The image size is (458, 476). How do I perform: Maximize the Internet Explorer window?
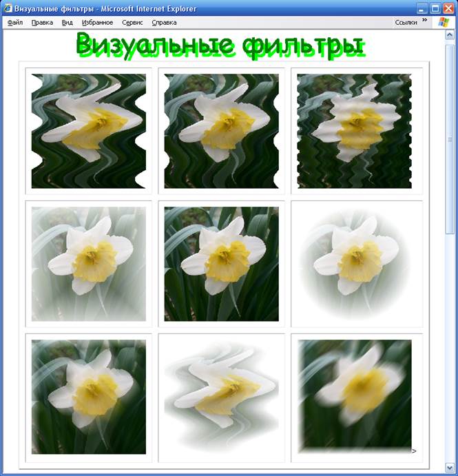click(435, 8)
